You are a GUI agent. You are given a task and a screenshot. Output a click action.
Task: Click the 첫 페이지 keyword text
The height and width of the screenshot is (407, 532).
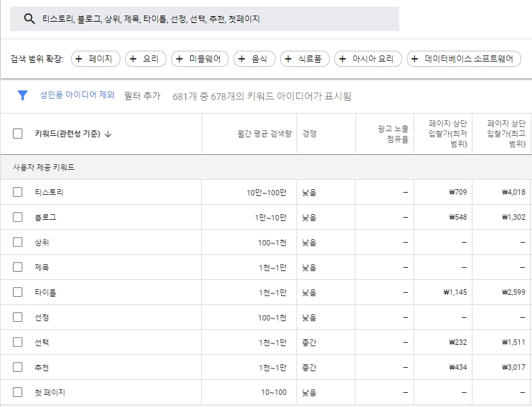point(50,392)
